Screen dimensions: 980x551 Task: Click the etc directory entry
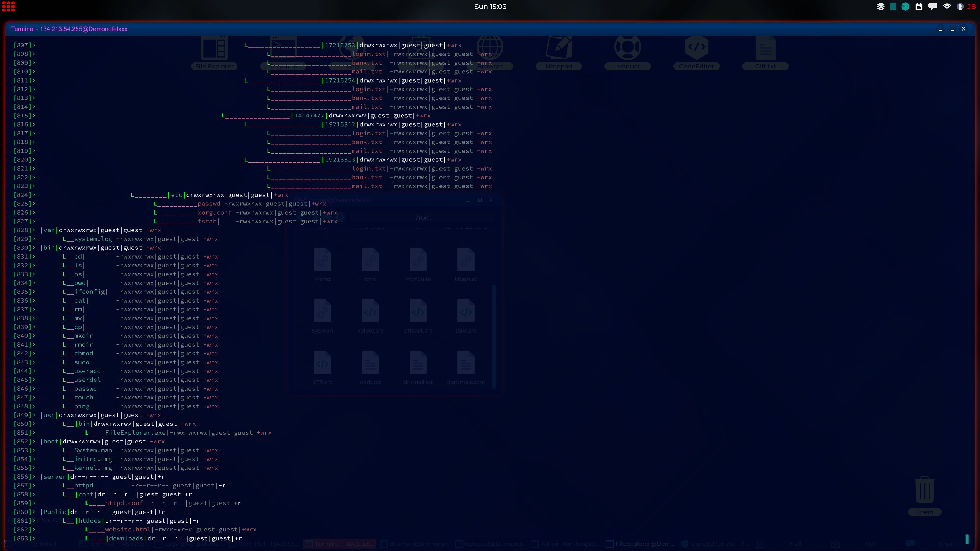[x=176, y=195]
